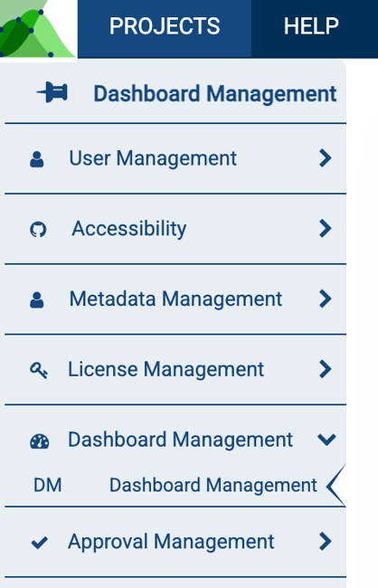Click the user icon beside User Management

37,159
